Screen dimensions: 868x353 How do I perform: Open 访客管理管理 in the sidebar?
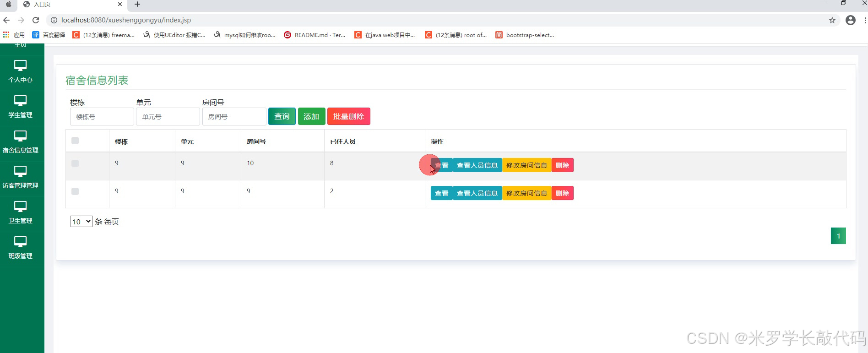tap(21, 177)
